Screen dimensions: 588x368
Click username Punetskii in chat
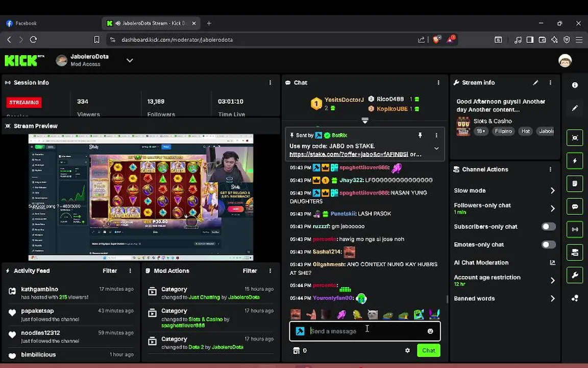343,214
